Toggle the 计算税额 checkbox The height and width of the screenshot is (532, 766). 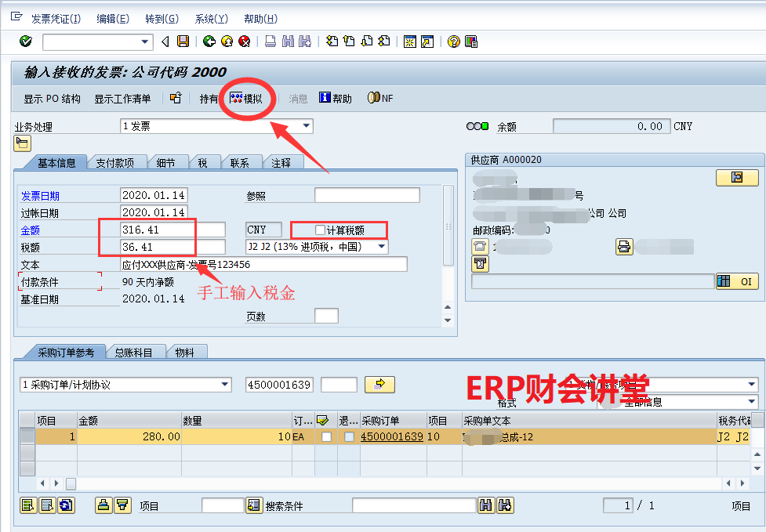320,230
